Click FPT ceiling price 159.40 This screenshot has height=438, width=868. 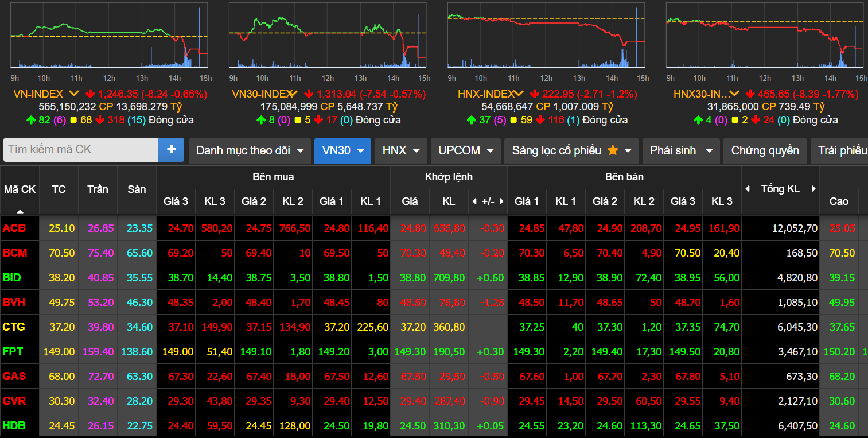pyautogui.click(x=98, y=352)
